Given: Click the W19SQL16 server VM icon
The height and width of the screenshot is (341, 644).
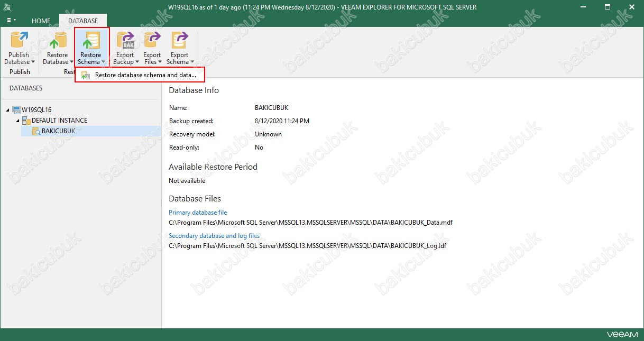Looking at the screenshot, I should pos(16,110).
